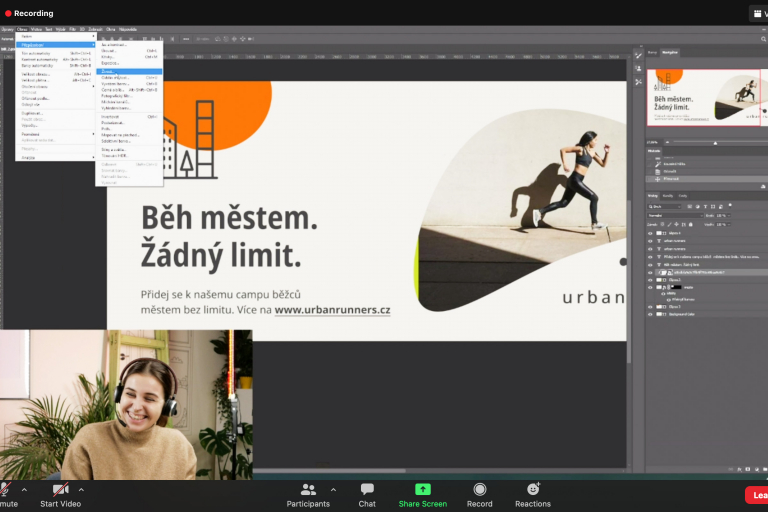Image resolution: width=768 pixels, height=512 pixels.
Task: Hide the 'urban runners' text layer
Action: (x=650, y=240)
